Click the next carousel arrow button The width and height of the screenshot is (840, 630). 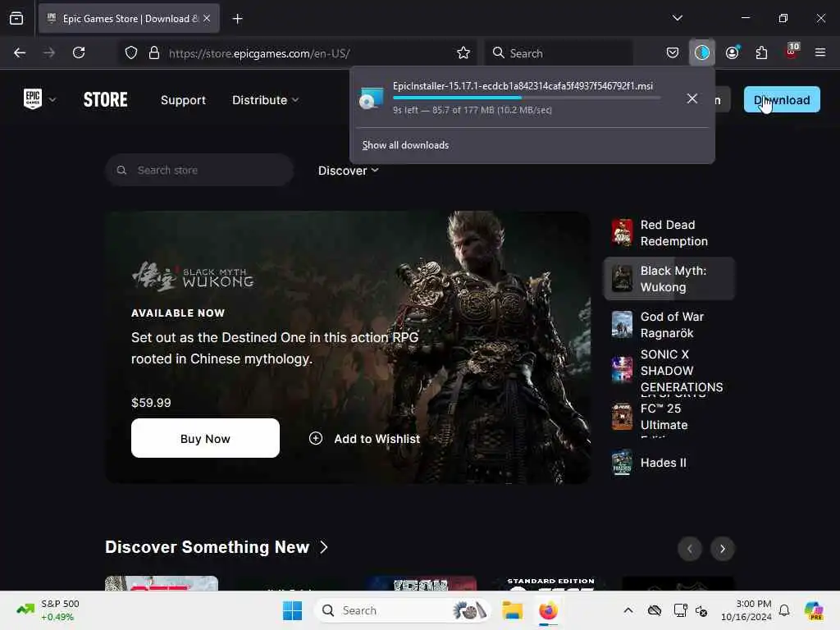tap(722, 549)
